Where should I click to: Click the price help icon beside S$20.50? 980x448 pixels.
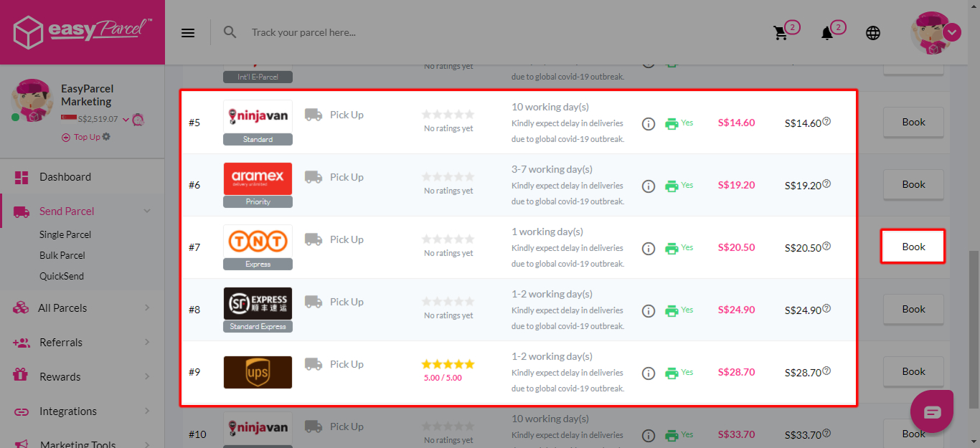point(826,246)
